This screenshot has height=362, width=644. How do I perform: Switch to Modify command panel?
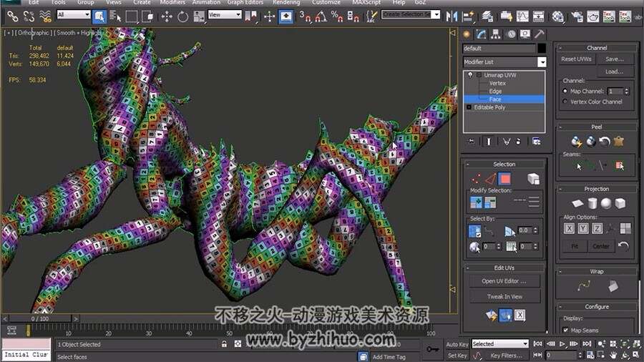click(482, 34)
